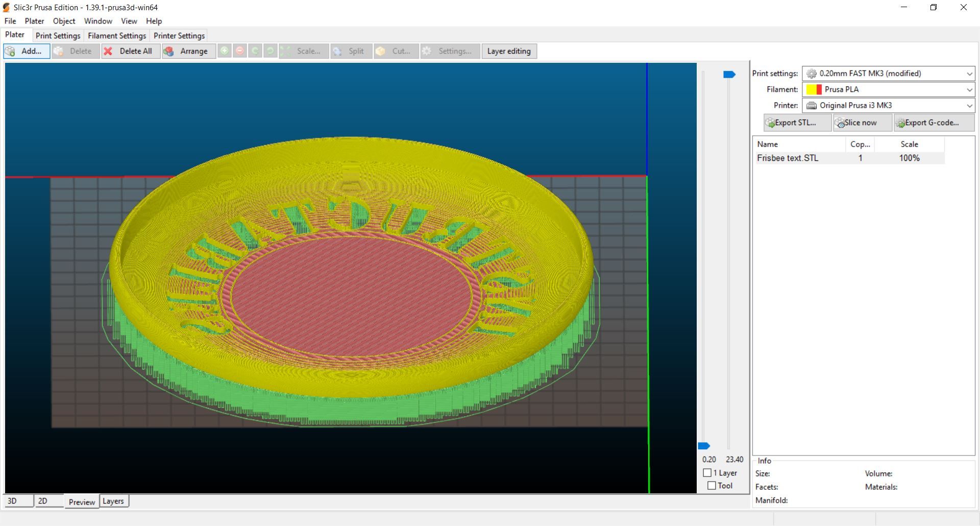Switch to the Filament Settings tab
The width and height of the screenshot is (980, 526).
[x=117, y=36]
